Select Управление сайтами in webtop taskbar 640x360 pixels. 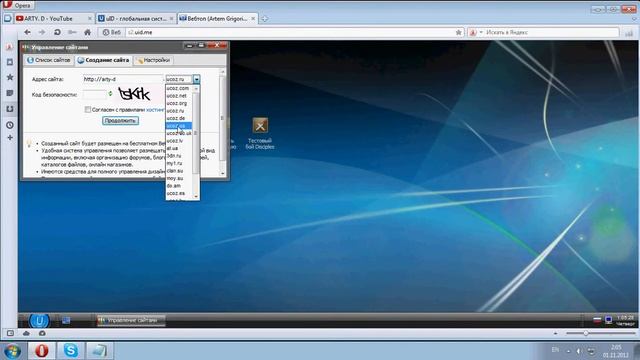[131, 320]
